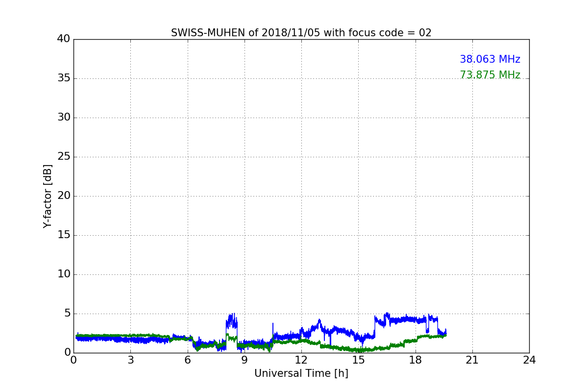
Task: Click y-axis tick label 35
Action: 64,78
